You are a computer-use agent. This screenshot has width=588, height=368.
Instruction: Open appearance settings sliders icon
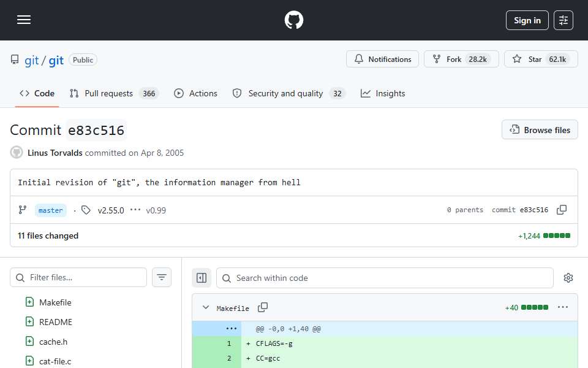pyautogui.click(x=563, y=20)
